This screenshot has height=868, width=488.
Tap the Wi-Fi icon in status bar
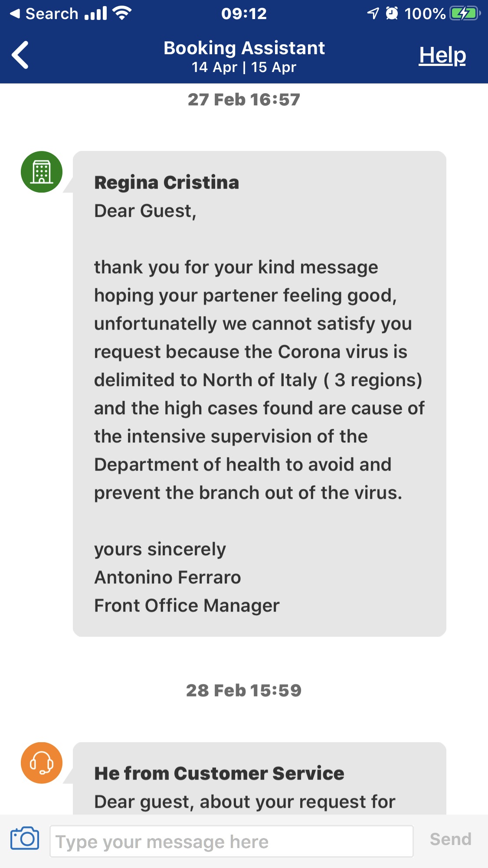[122, 13]
